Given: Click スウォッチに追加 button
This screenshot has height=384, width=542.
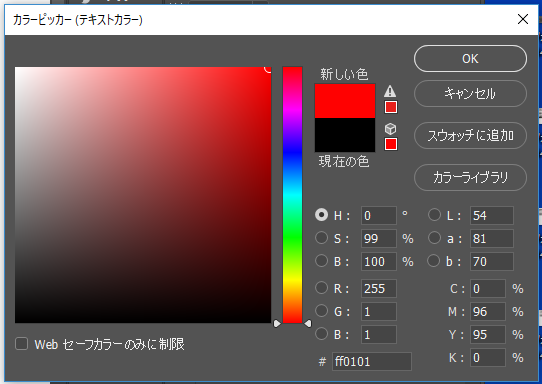Looking at the screenshot, I should [470, 135].
